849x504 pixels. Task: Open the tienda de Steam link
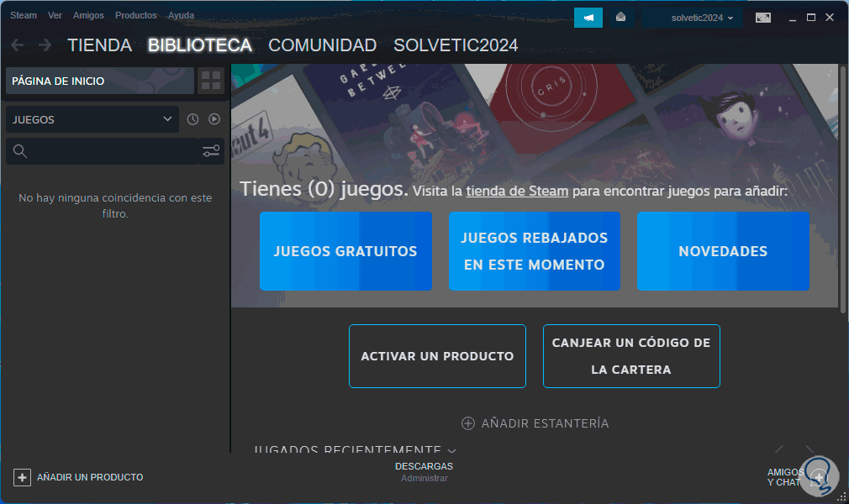coord(517,191)
